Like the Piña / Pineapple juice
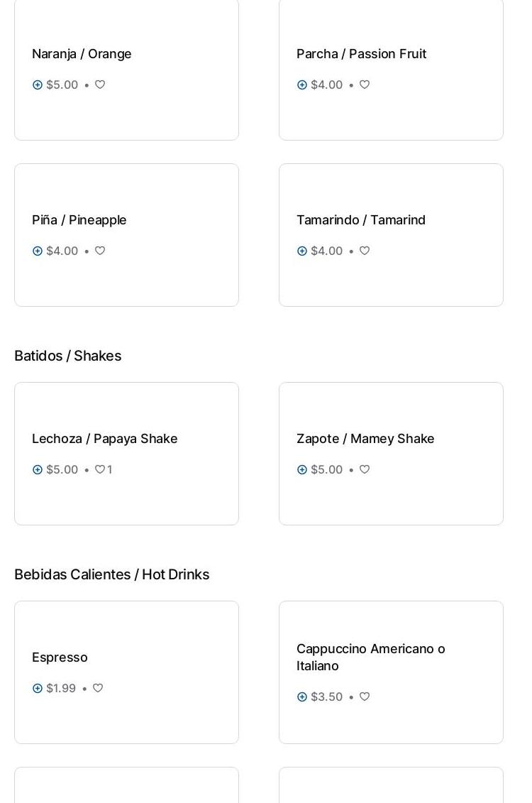This screenshot has height=803, width=532. click(x=100, y=251)
